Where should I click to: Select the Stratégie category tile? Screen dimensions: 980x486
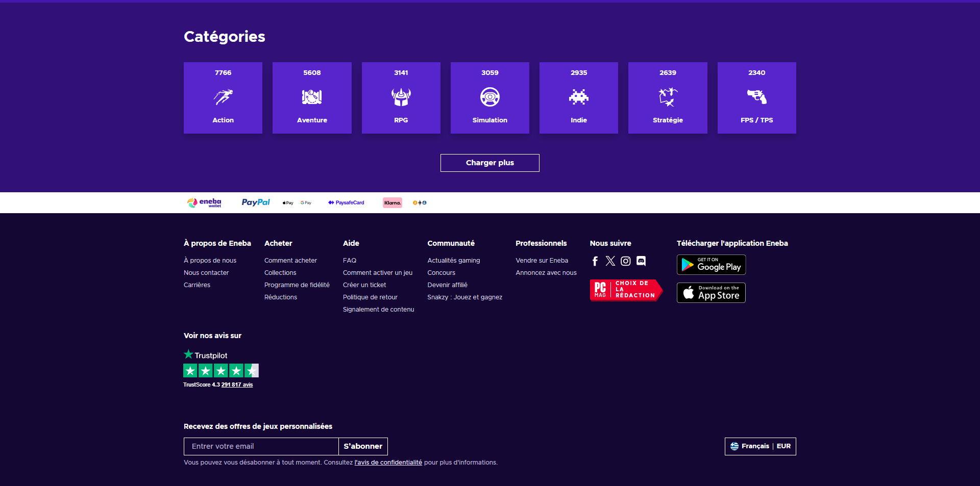click(x=668, y=98)
